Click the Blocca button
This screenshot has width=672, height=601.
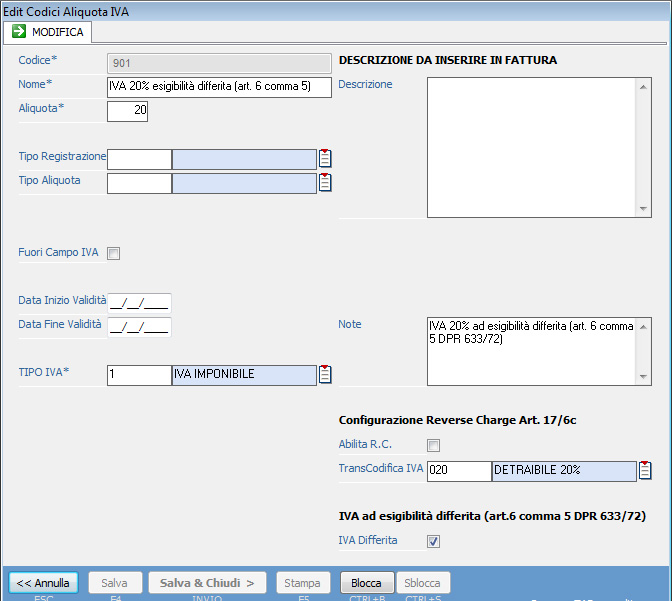(x=366, y=583)
